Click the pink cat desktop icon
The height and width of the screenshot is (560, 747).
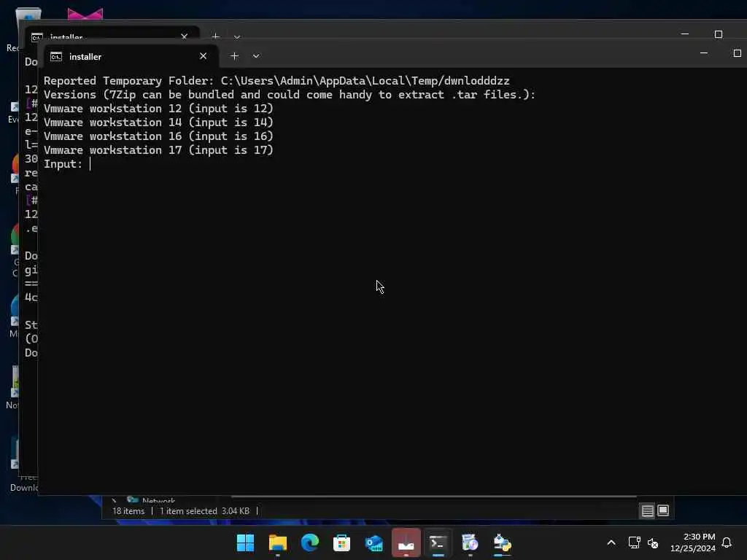85,13
